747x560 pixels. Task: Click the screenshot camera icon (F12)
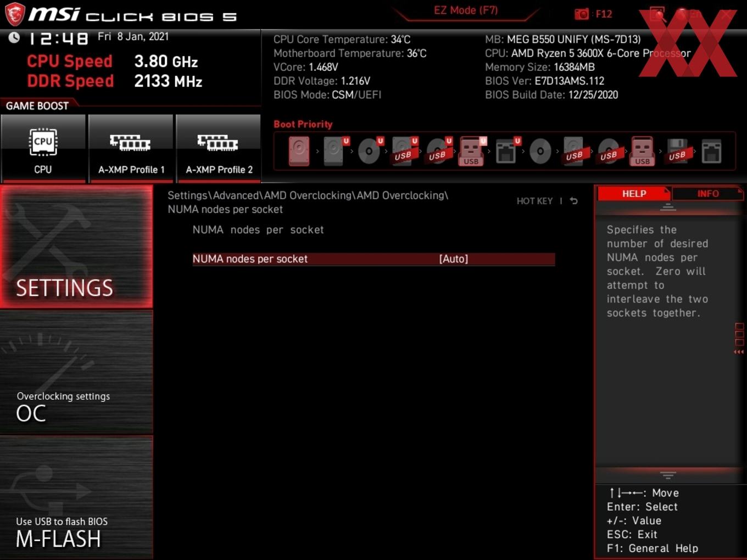(581, 14)
